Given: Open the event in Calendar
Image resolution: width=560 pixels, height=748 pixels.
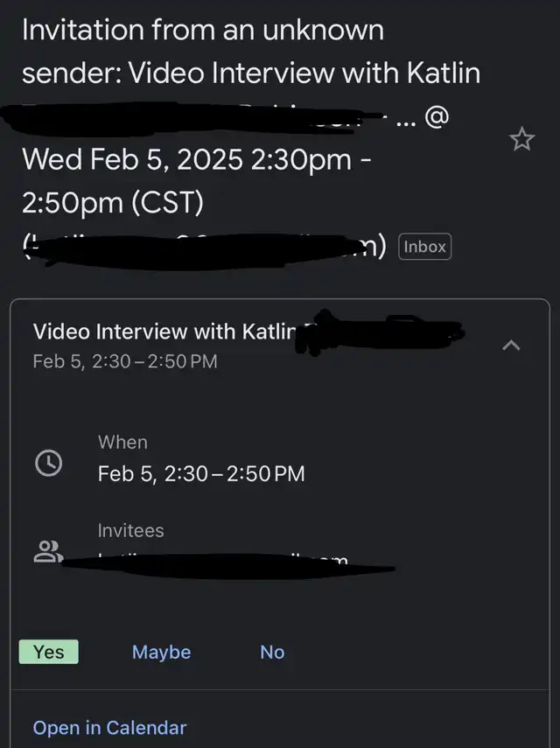Looking at the screenshot, I should coord(109,728).
